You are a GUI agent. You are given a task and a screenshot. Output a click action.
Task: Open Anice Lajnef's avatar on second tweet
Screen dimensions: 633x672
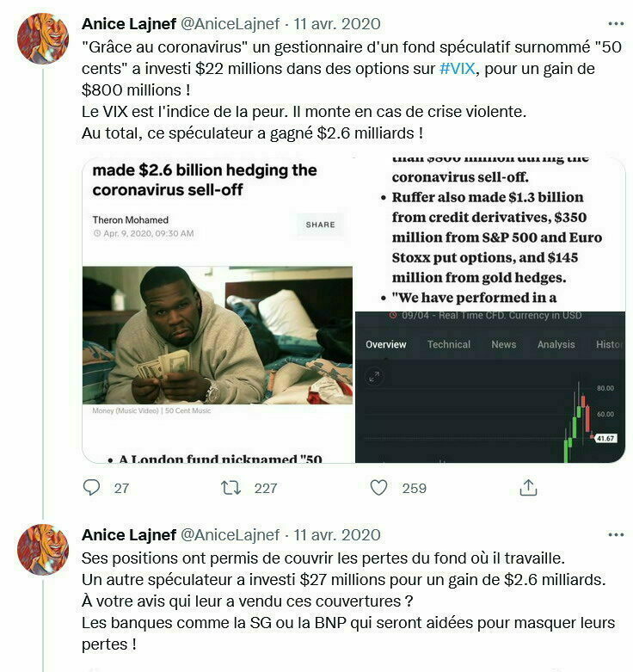(43, 549)
